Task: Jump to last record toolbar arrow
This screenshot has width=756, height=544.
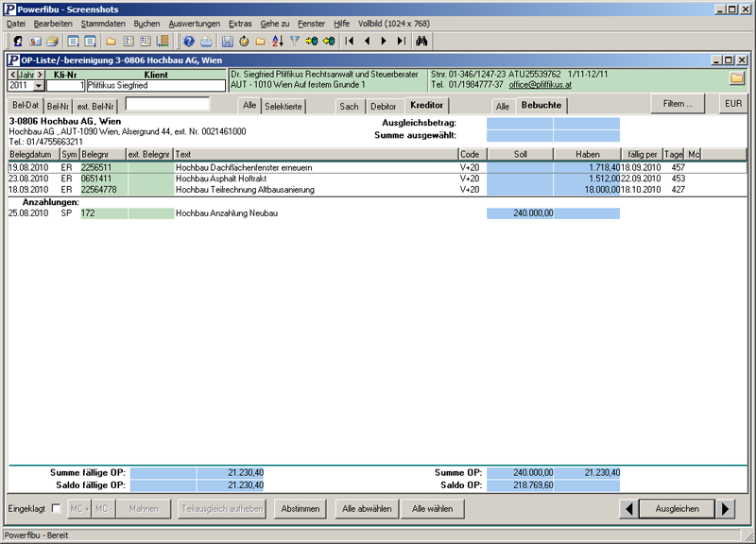Action: 401,42
